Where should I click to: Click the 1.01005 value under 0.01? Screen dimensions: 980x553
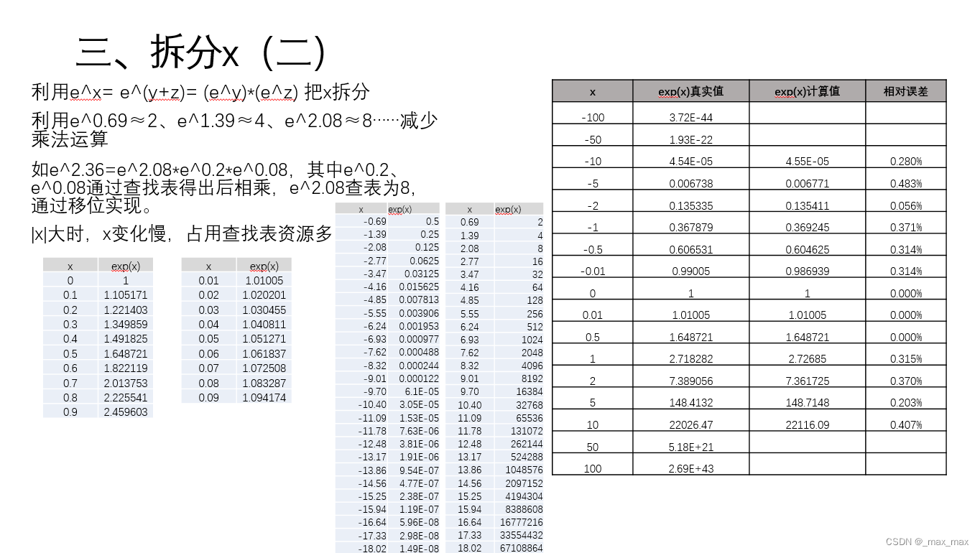click(x=264, y=280)
